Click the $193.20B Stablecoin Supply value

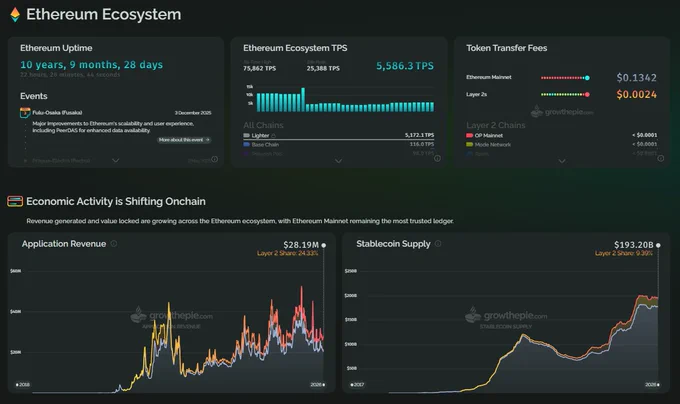634,245
